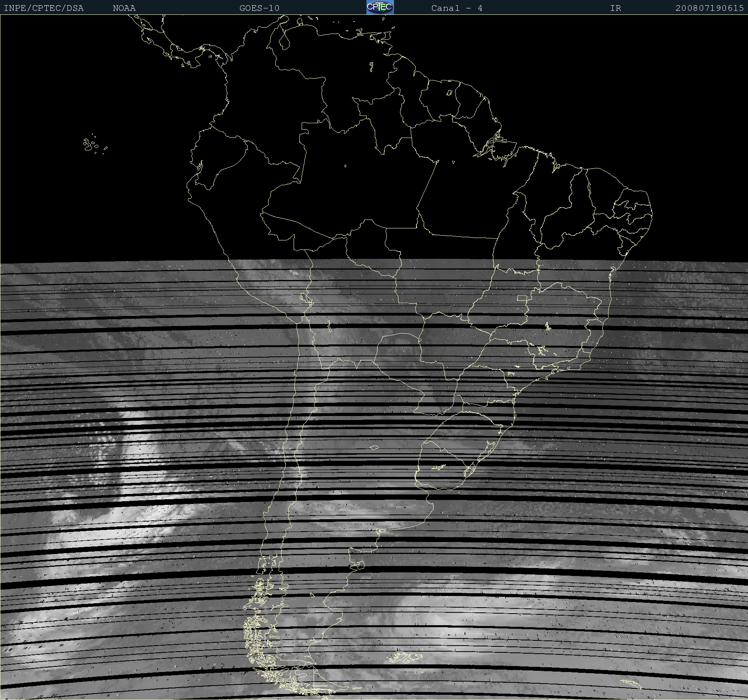
Task: Click the IR label in the header
Action: [x=615, y=8]
